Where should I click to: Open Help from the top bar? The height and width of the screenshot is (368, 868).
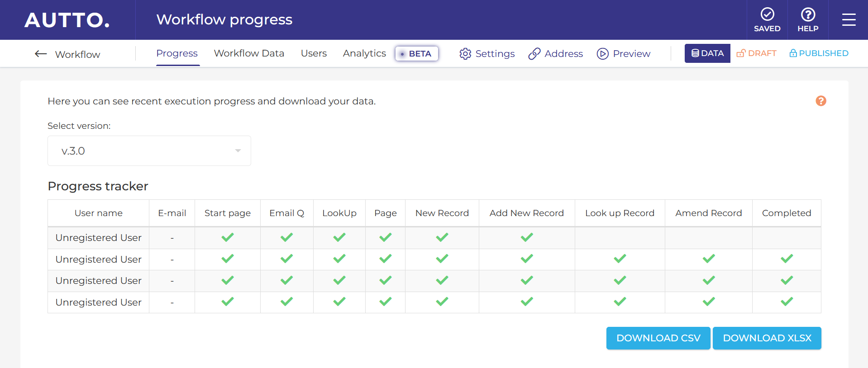808,20
